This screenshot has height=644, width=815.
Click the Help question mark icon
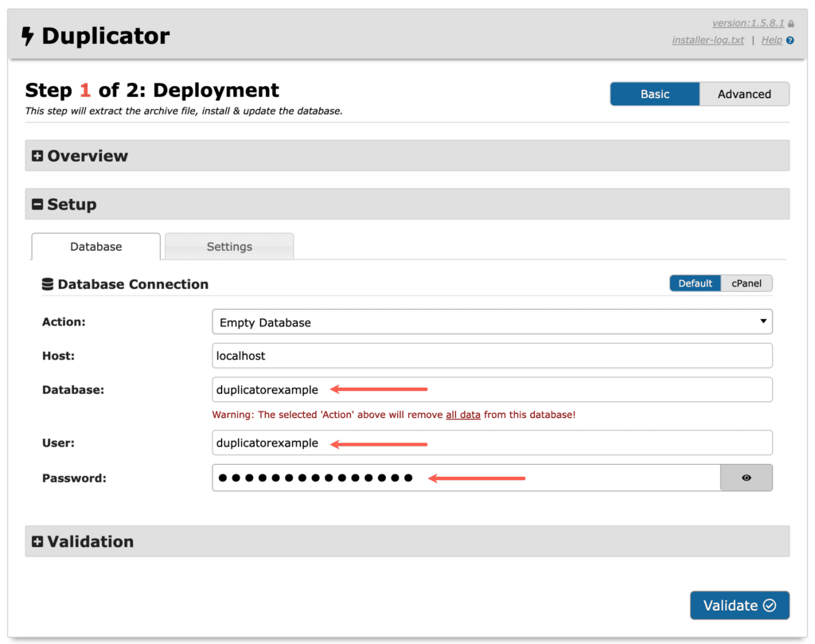coord(790,40)
